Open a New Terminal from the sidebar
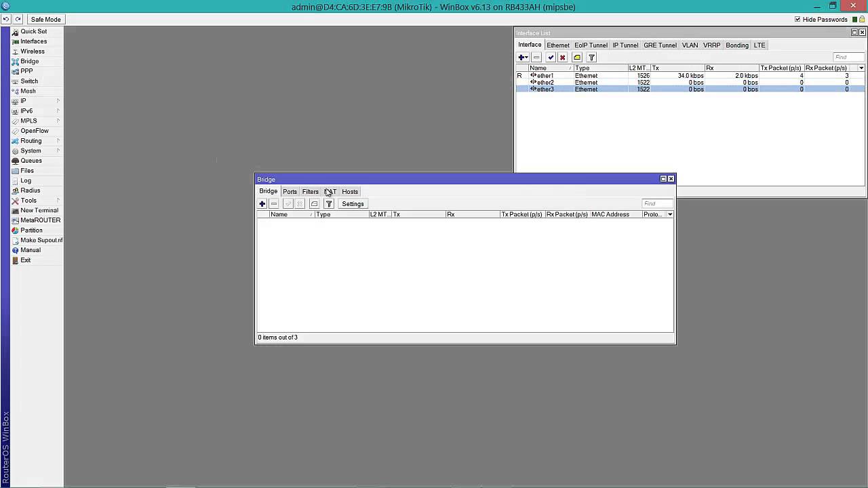Image resolution: width=868 pixels, height=488 pixels. [39, 210]
